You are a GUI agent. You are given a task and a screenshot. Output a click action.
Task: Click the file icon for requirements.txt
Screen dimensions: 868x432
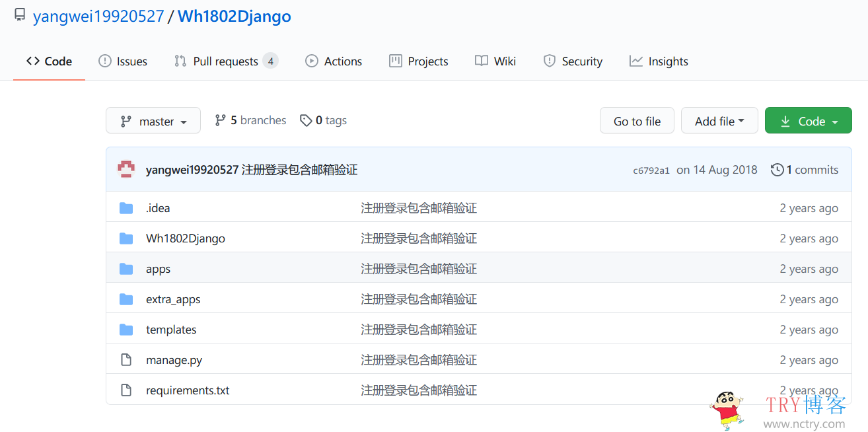pyautogui.click(x=126, y=390)
